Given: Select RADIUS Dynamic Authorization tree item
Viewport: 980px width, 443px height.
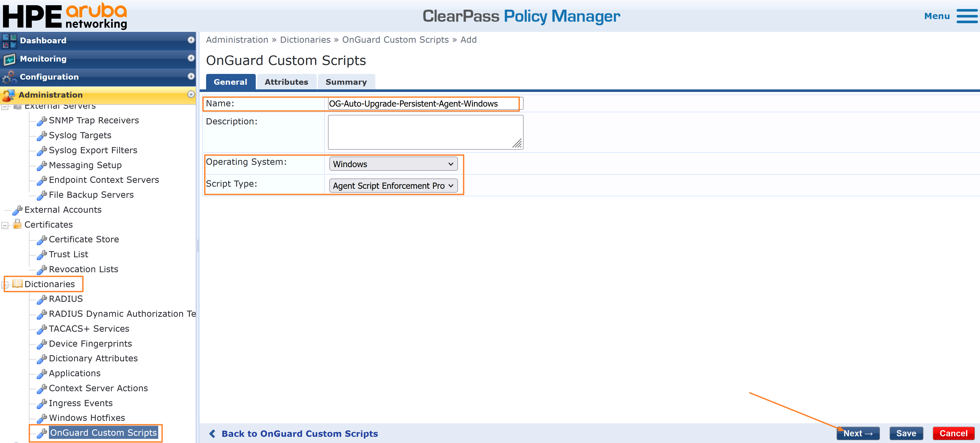Looking at the screenshot, I should click(122, 314).
